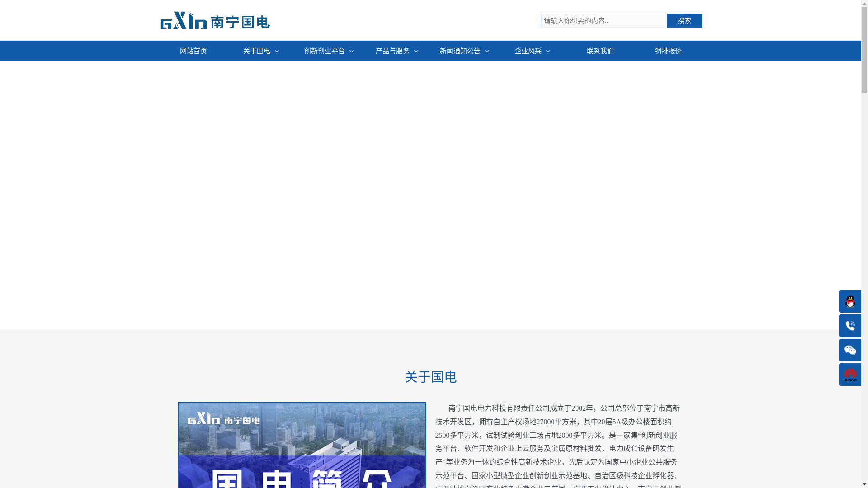Open the QQ chat floating icon

click(x=850, y=301)
